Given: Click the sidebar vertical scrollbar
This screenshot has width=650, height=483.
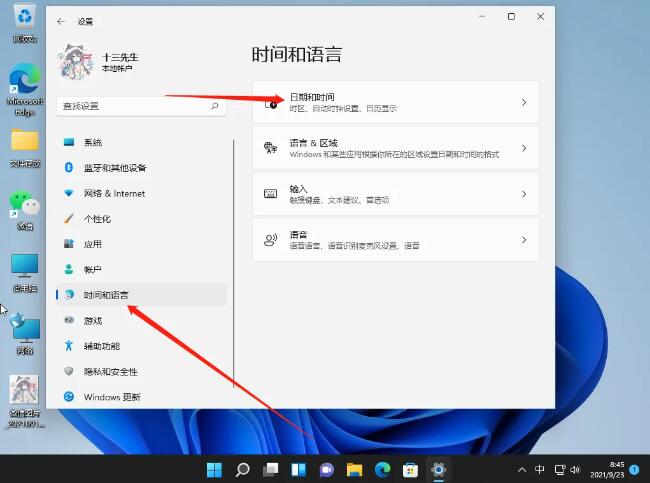Looking at the screenshot, I should click(233, 263).
